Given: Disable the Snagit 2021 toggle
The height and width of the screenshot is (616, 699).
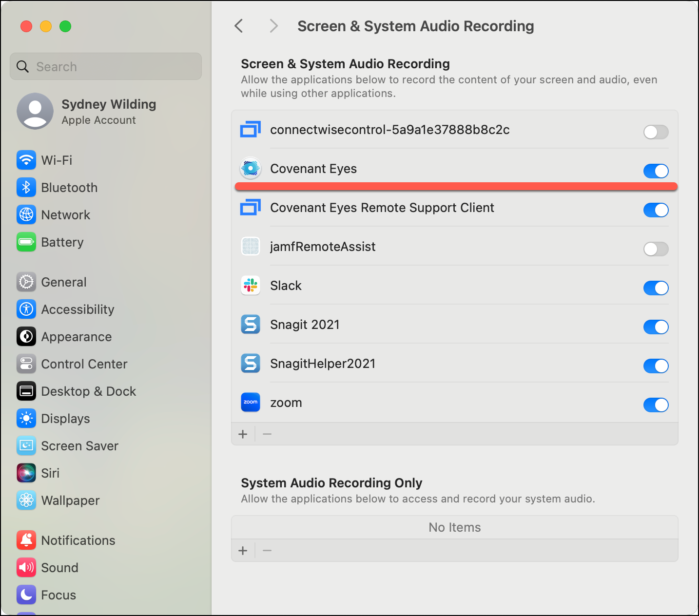Looking at the screenshot, I should click(656, 327).
